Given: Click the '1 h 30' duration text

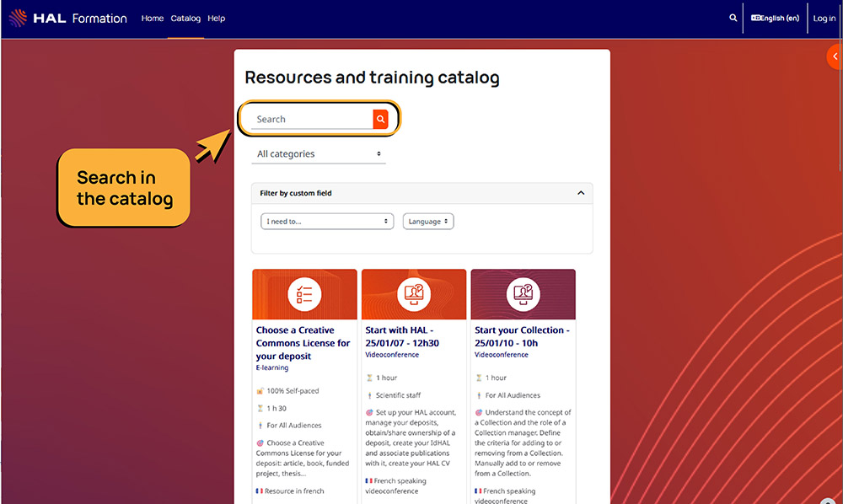Looking at the screenshot, I should [277, 409].
